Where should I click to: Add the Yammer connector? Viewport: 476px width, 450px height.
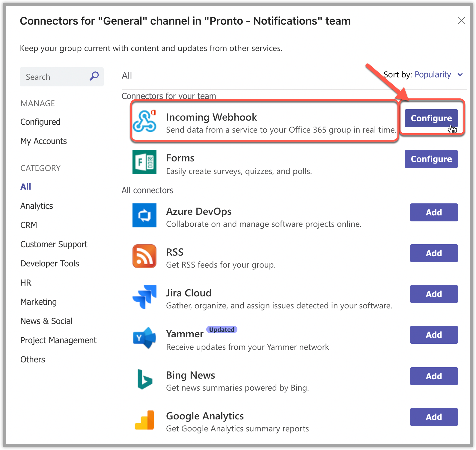point(434,335)
